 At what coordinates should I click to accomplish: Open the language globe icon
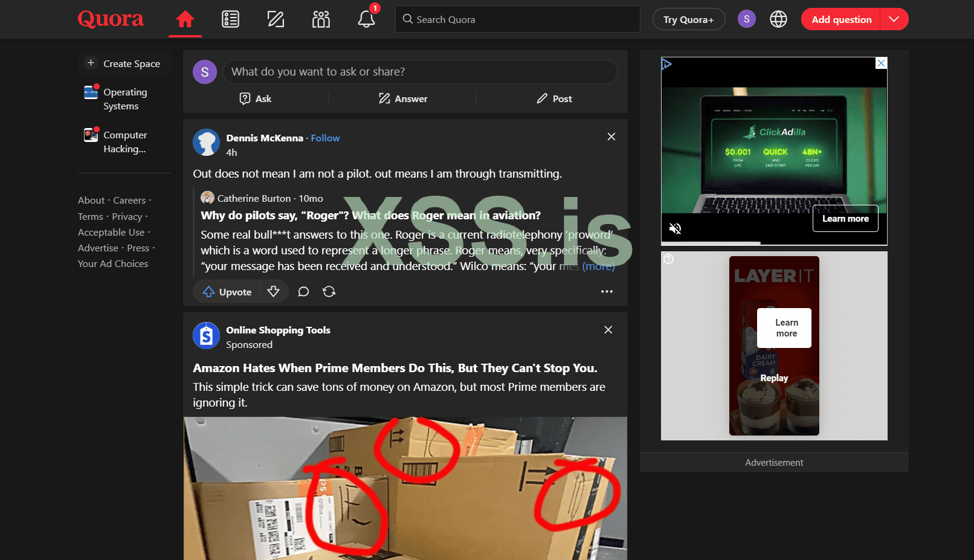point(778,19)
